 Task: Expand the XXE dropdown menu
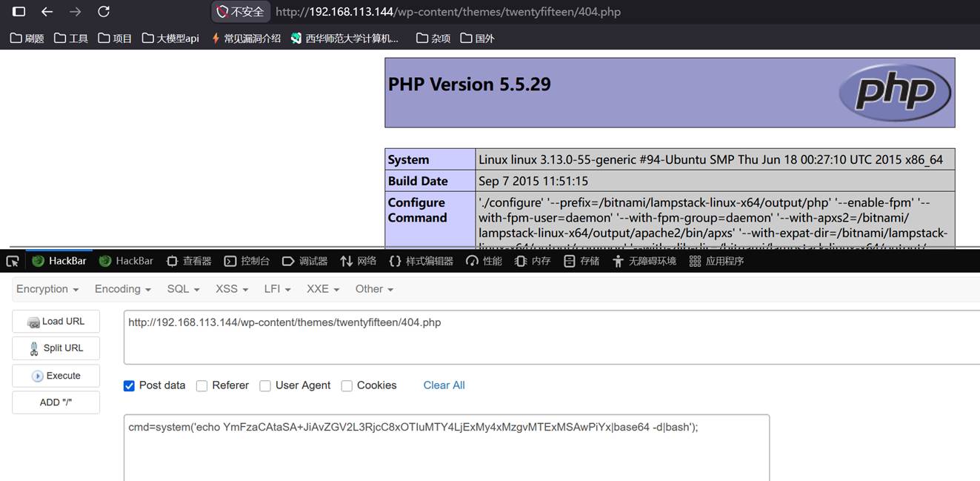[x=323, y=289]
